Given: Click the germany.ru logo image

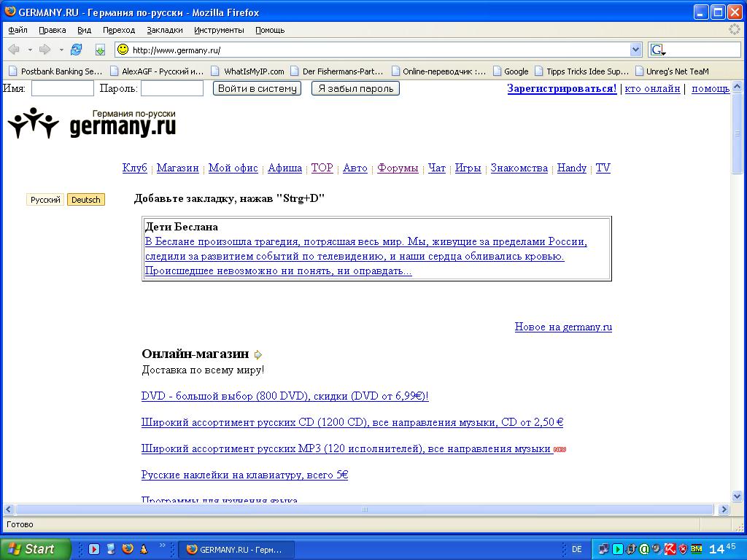Looking at the screenshot, I should [x=91, y=123].
